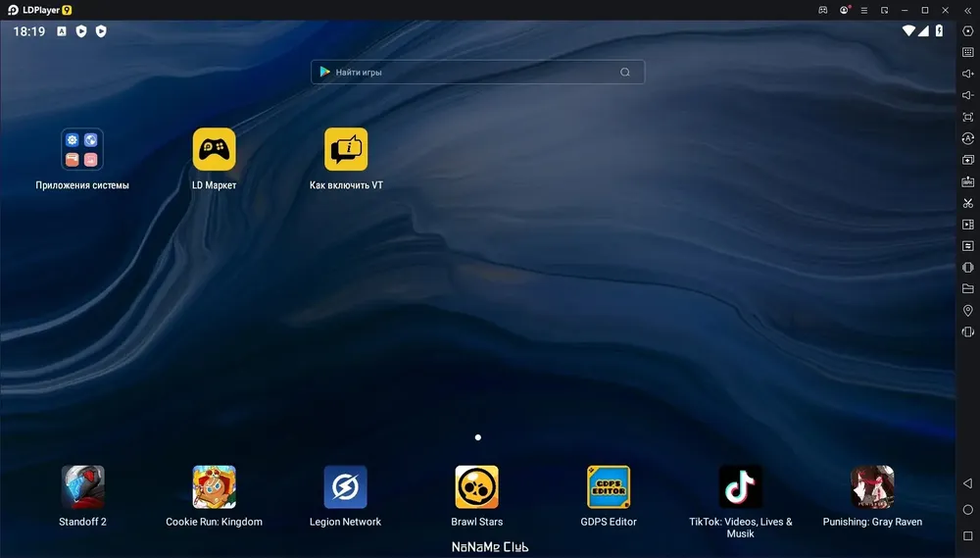
Task: Start the video recorder sidebar icon
Action: click(967, 224)
